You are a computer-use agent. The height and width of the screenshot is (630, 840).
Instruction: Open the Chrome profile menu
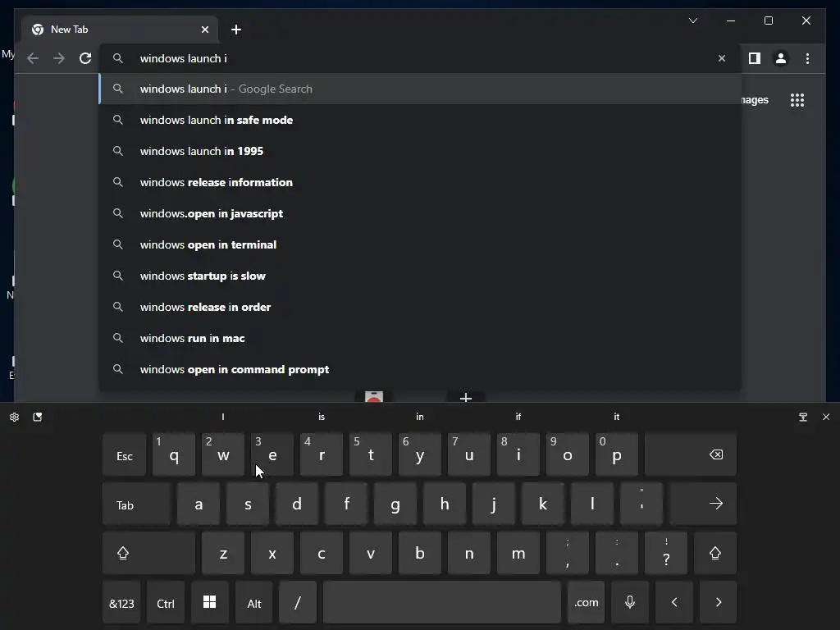[781, 58]
